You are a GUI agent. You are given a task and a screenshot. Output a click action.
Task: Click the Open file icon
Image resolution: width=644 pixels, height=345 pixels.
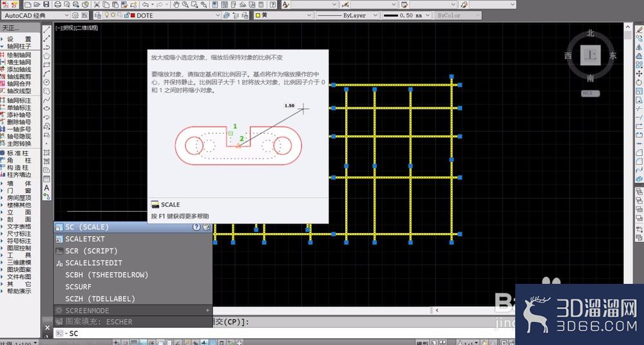[x=37, y=5]
